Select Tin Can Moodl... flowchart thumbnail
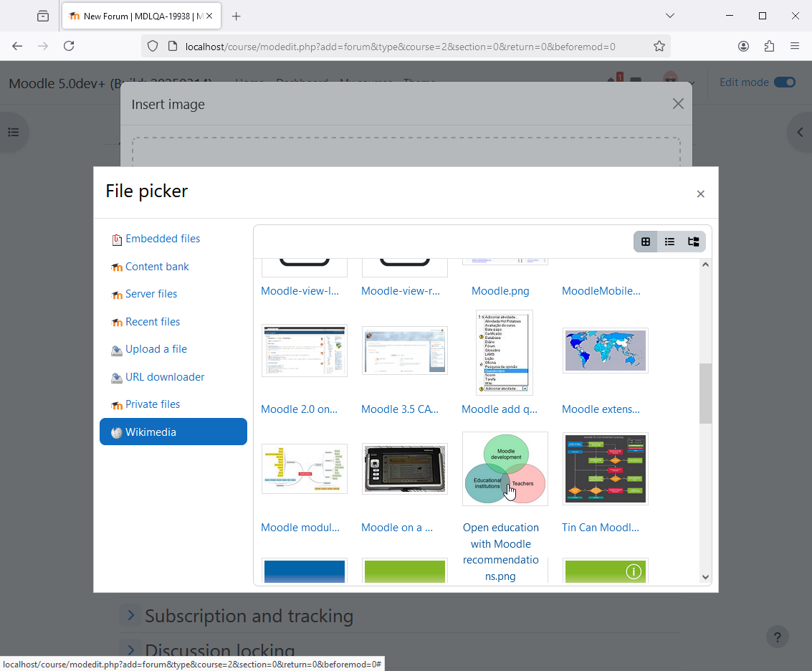This screenshot has width=812, height=671. (x=605, y=469)
